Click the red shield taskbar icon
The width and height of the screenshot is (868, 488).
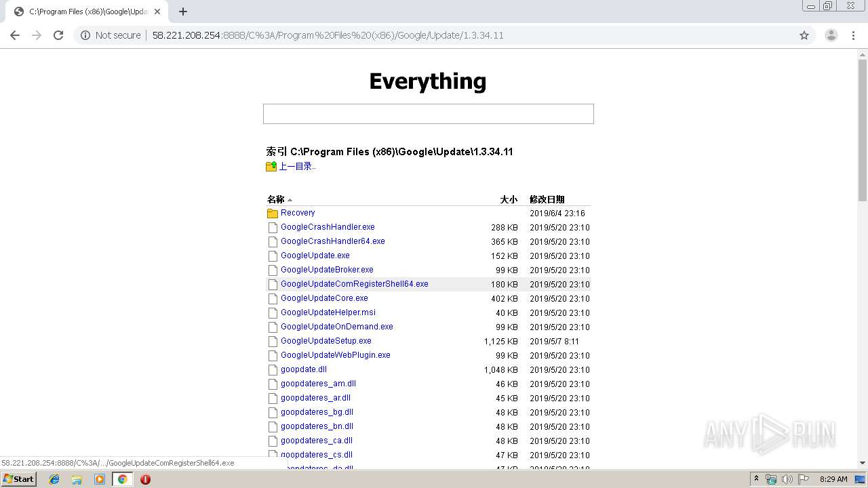(145, 479)
